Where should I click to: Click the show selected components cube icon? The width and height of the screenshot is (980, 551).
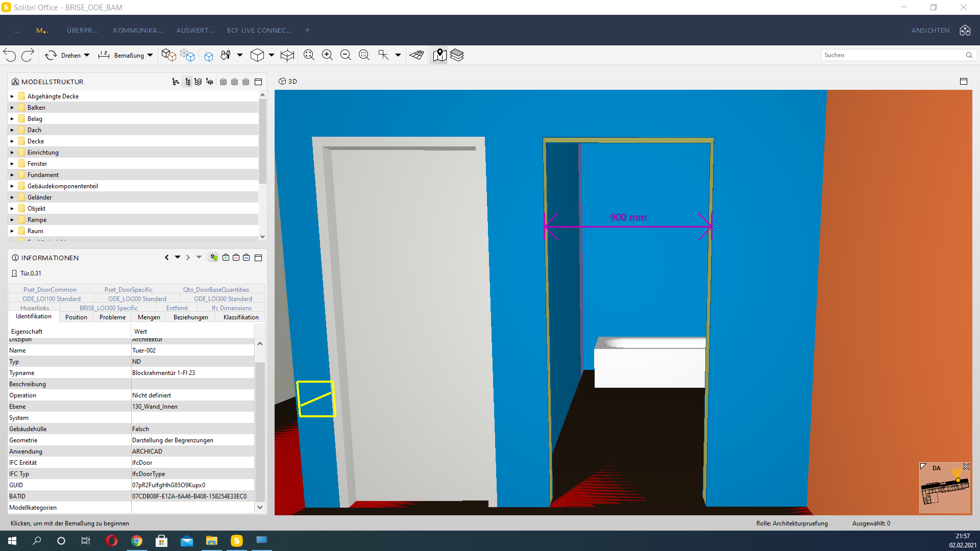[x=169, y=55]
